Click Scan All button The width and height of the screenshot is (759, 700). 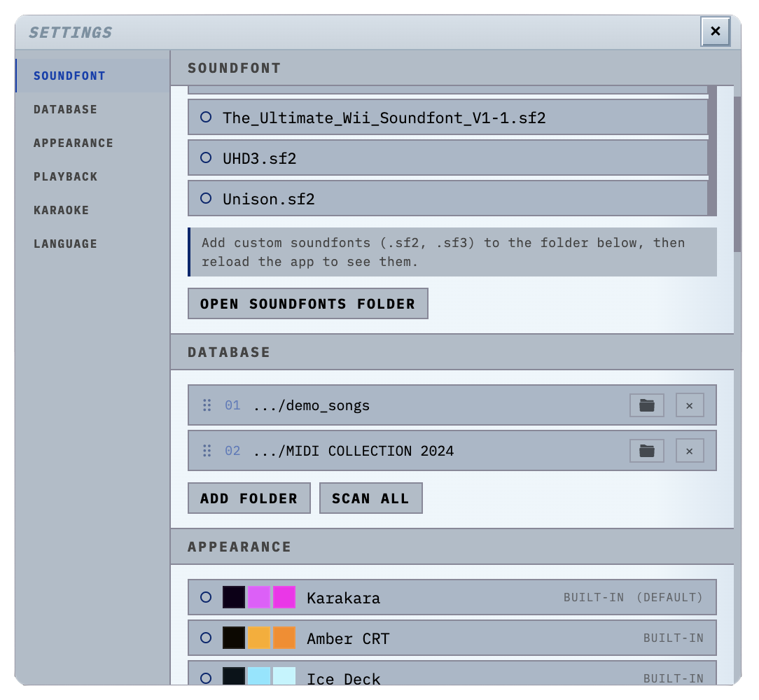tap(371, 498)
